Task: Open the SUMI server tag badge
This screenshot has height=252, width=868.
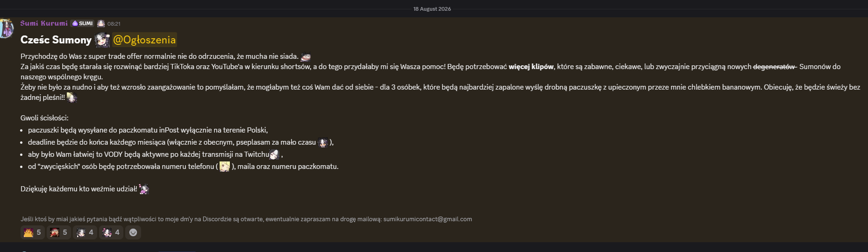Action: (x=83, y=23)
